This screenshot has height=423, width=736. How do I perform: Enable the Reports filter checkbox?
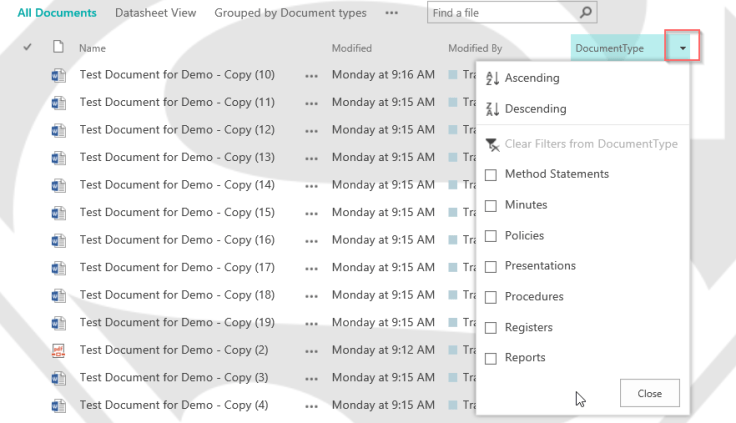pyautogui.click(x=491, y=358)
